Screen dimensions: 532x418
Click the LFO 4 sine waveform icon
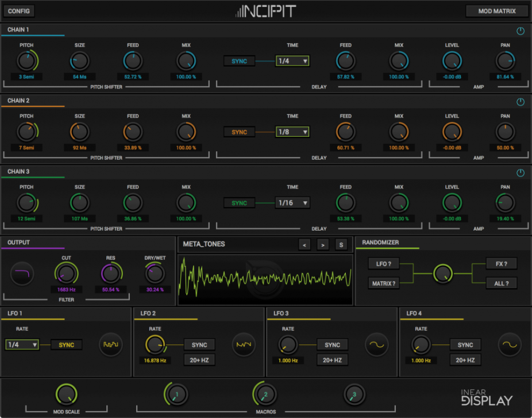pos(510,345)
